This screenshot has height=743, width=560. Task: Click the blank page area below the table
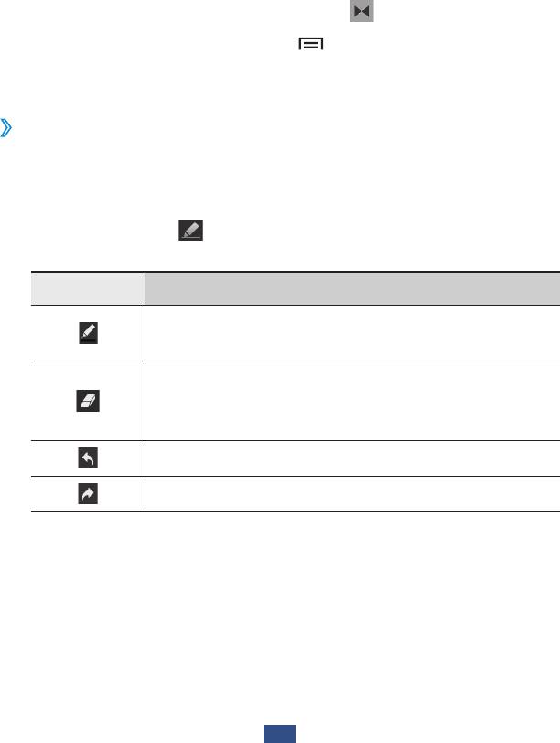pyautogui.click(x=280, y=613)
